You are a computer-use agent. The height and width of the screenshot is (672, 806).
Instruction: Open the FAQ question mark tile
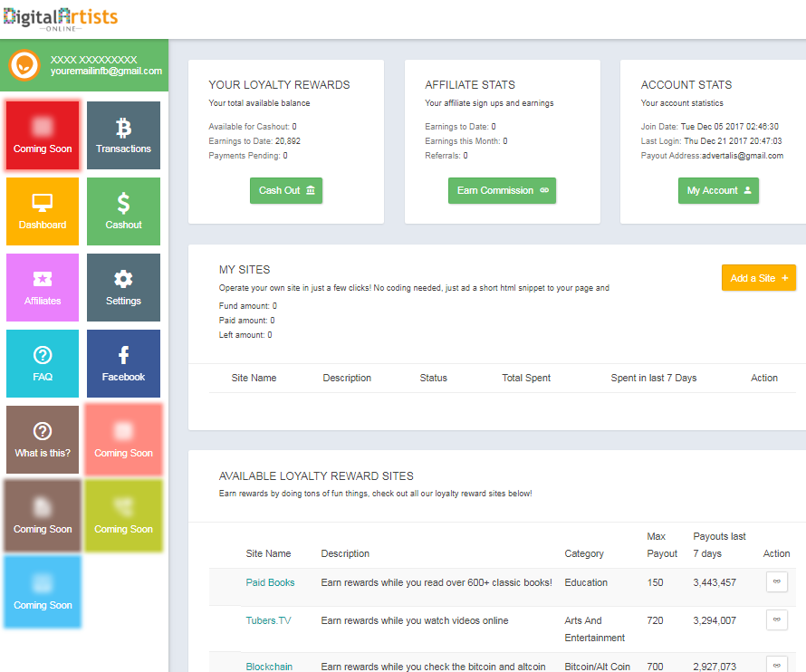click(43, 363)
